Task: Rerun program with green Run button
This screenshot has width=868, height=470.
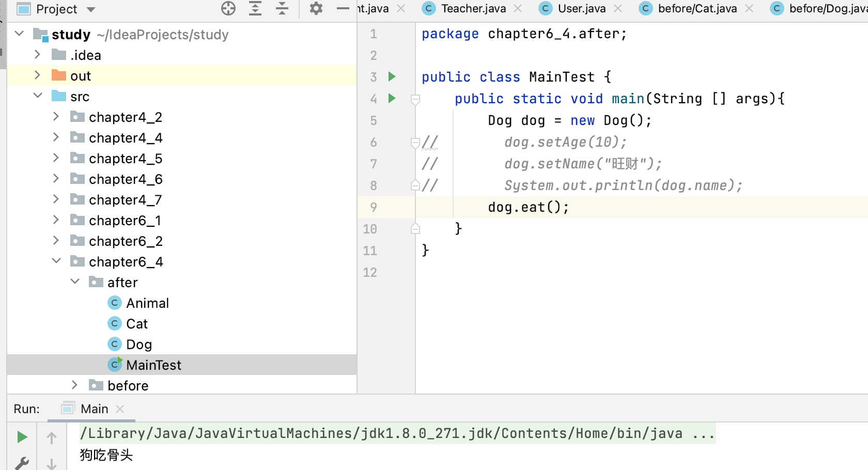Action: pyautogui.click(x=22, y=437)
